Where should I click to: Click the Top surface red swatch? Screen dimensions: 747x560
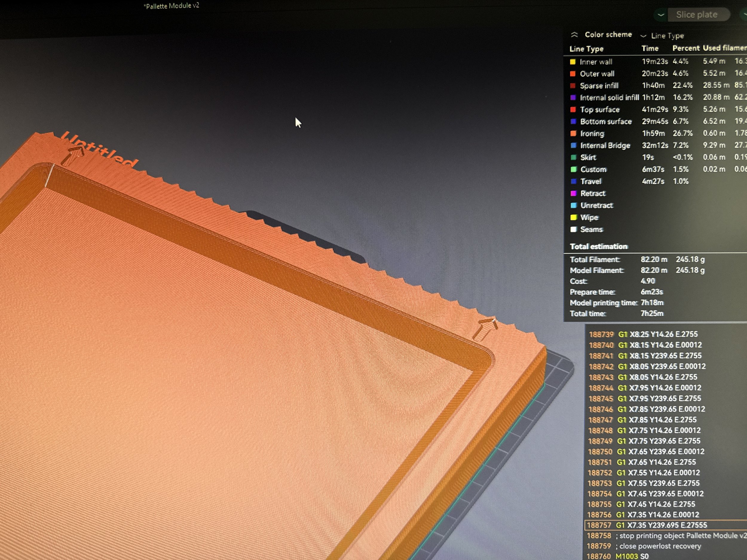(x=573, y=110)
